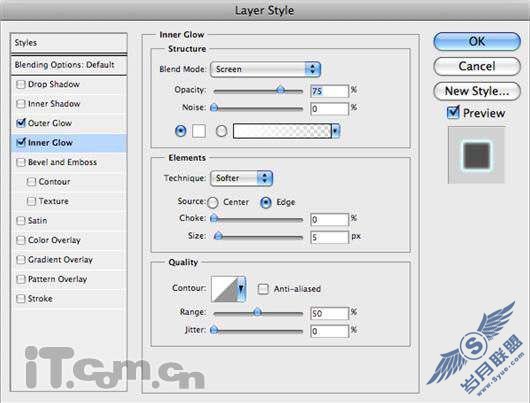530x403 pixels.
Task: Open the gradient picker arrow in Structure
Action: [335, 131]
